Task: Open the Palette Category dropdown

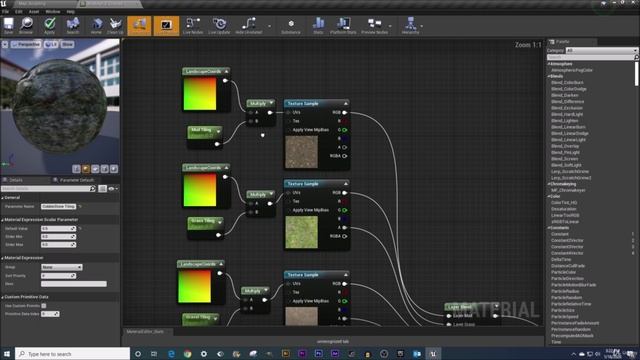Action: pyautogui.click(x=601, y=50)
